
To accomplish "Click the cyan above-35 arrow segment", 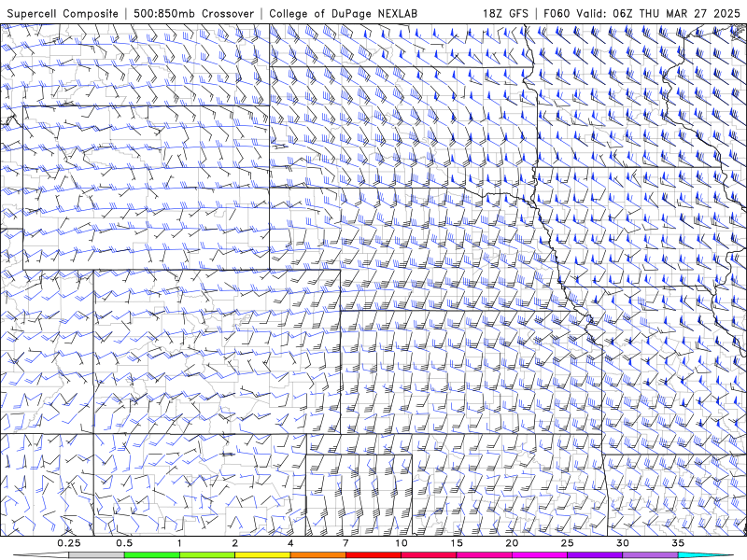I will point(705,555).
